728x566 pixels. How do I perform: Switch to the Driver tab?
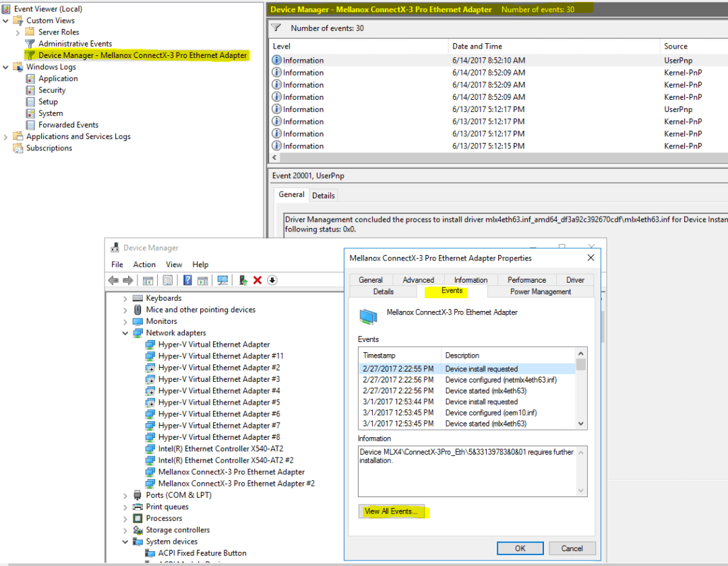click(575, 280)
